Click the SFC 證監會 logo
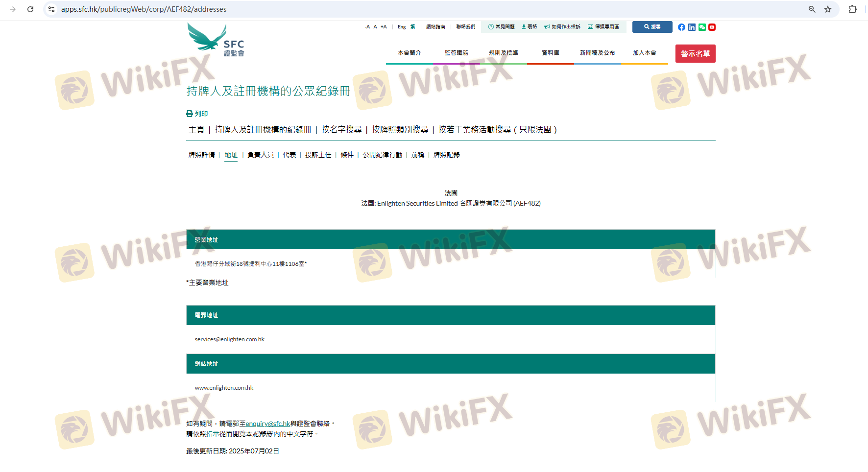The height and width of the screenshot is (472, 868). 216,40
